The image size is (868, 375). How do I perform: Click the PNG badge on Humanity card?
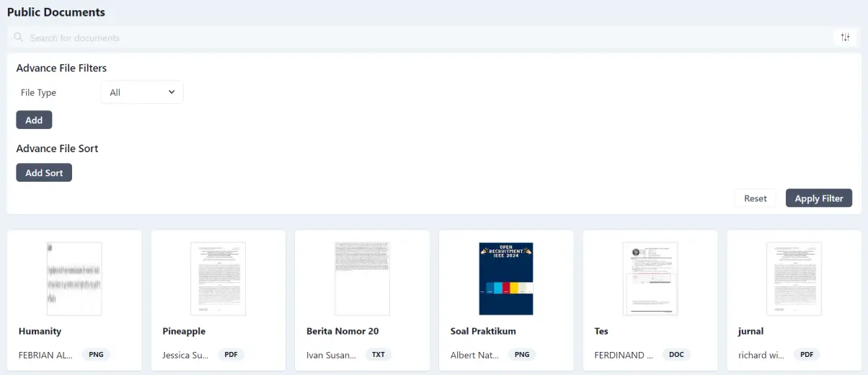coord(96,355)
